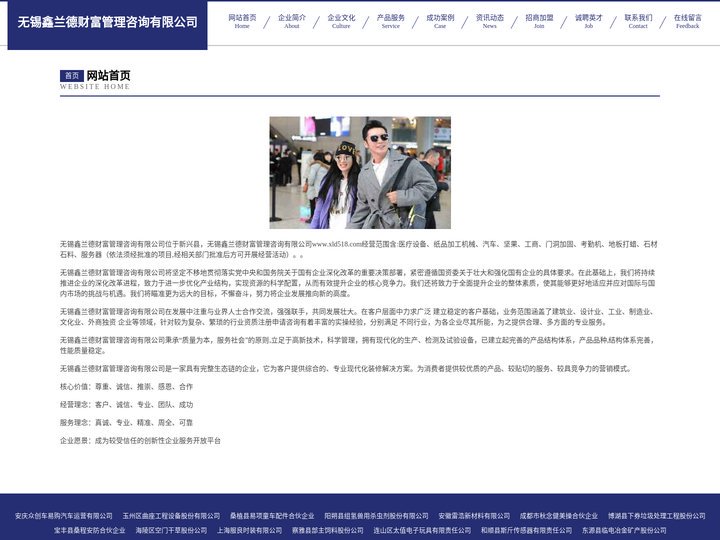Open 资讯动态 News section
The width and height of the screenshot is (720, 540).
click(489, 21)
